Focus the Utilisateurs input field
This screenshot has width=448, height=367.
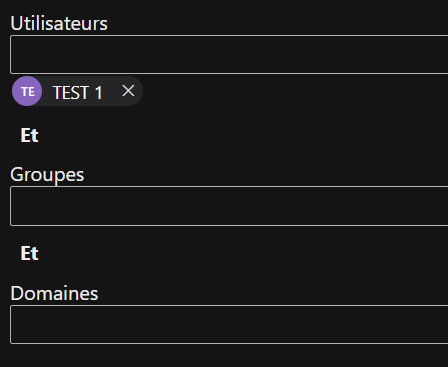pos(229,54)
